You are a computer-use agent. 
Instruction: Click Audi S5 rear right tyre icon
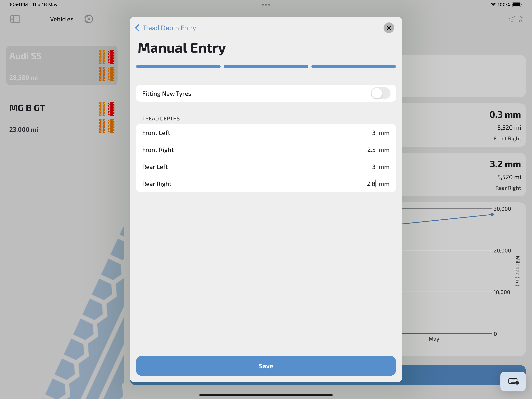(111, 74)
